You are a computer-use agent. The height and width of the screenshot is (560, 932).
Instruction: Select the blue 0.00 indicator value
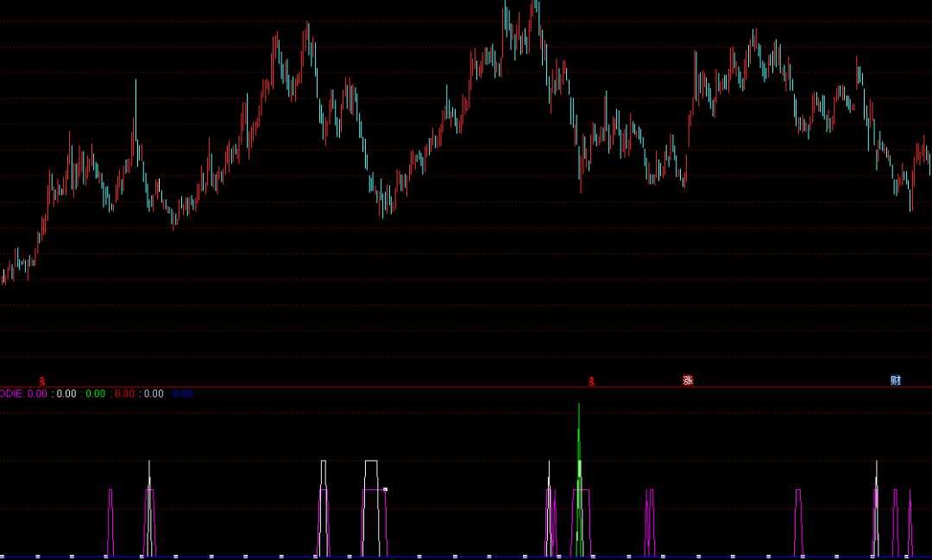[182, 393]
